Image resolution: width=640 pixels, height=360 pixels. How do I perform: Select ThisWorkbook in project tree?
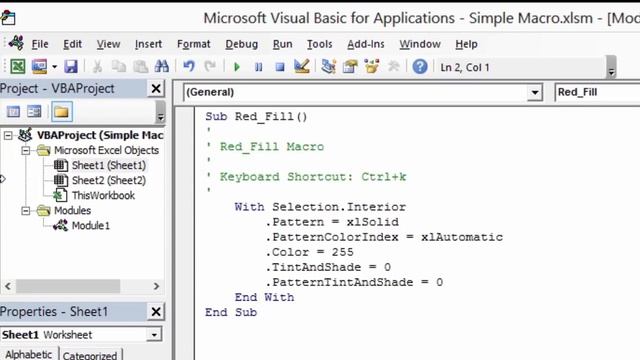pyautogui.click(x=103, y=196)
